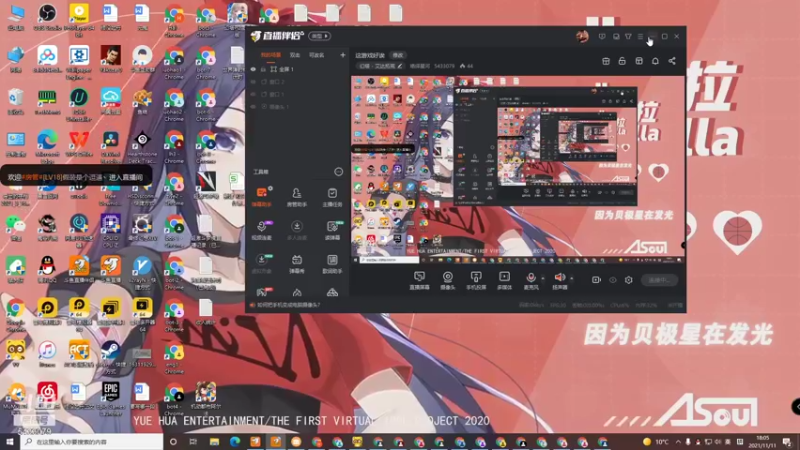
Task: Open the Steam desktop icon
Action: pyautogui.click(x=110, y=354)
